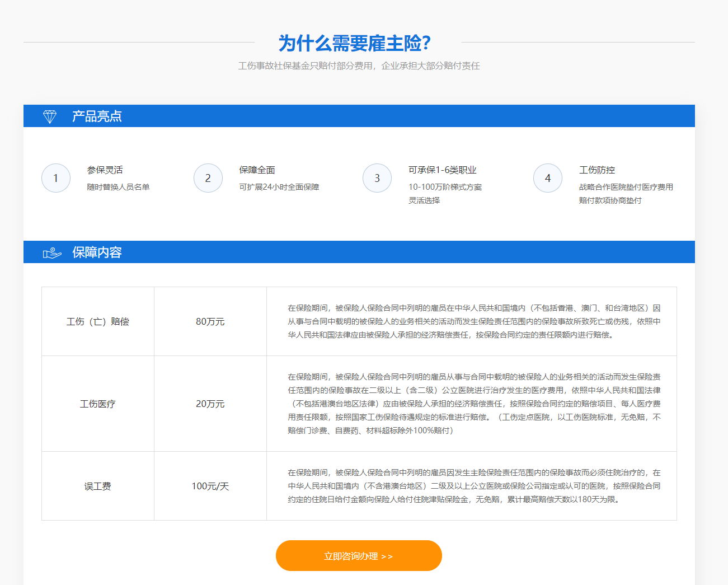Click the 80万元 coverage amount cell
The width and height of the screenshot is (728, 585).
pyautogui.click(x=210, y=321)
